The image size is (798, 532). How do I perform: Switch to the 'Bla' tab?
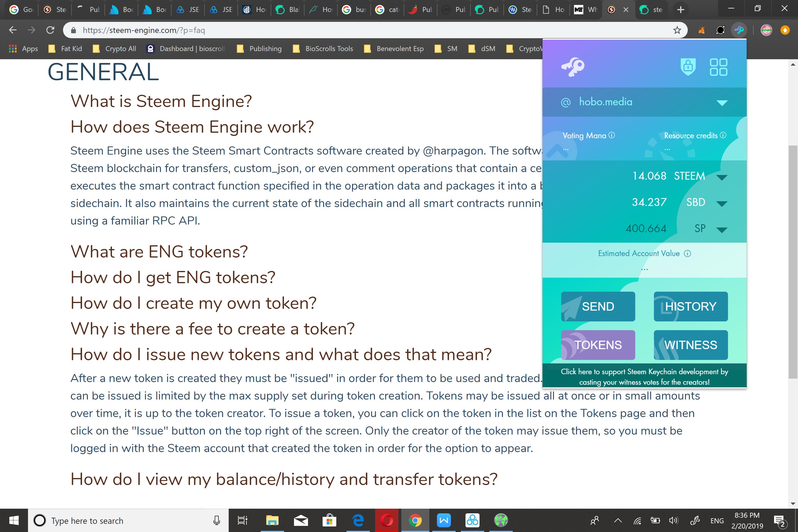287,10
